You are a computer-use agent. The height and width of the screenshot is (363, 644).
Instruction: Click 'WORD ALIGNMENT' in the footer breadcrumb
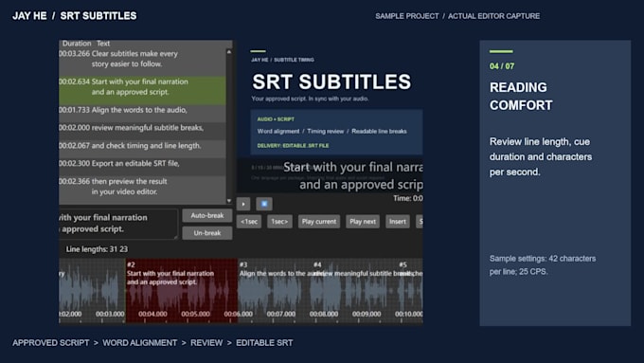[x=139, y=343]
